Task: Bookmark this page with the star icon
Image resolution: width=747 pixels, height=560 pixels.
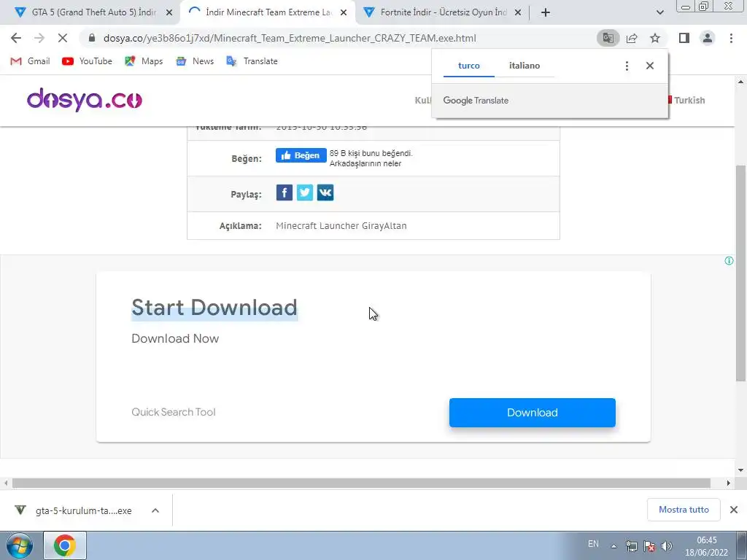Action: (655, 38)
